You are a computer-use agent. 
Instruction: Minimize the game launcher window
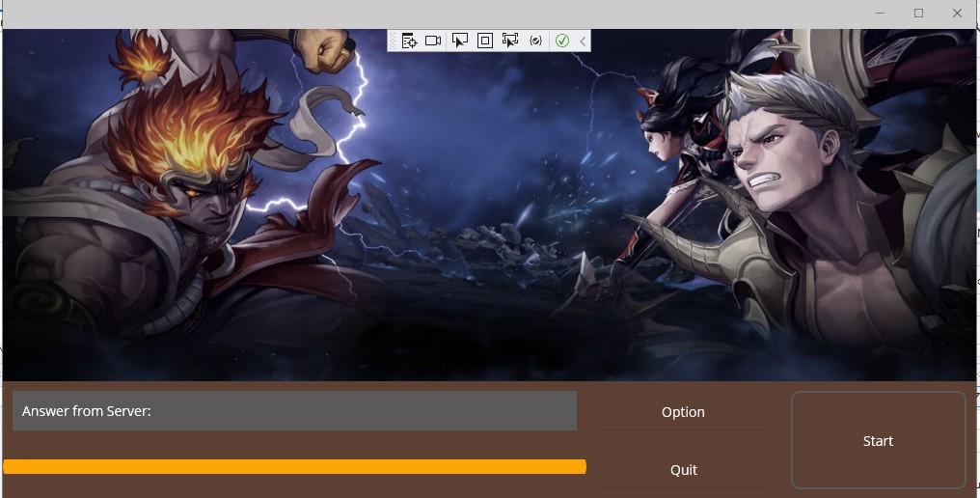pos(880,14)
